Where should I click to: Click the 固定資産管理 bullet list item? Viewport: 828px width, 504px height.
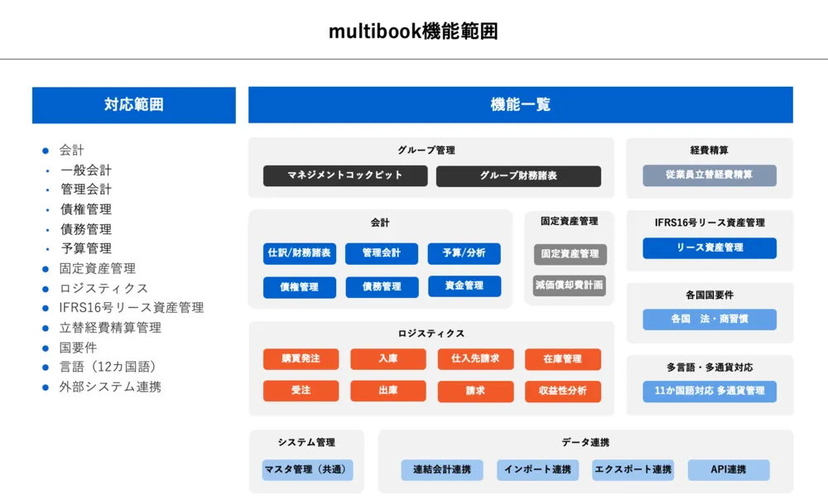(x=97, y=269)
